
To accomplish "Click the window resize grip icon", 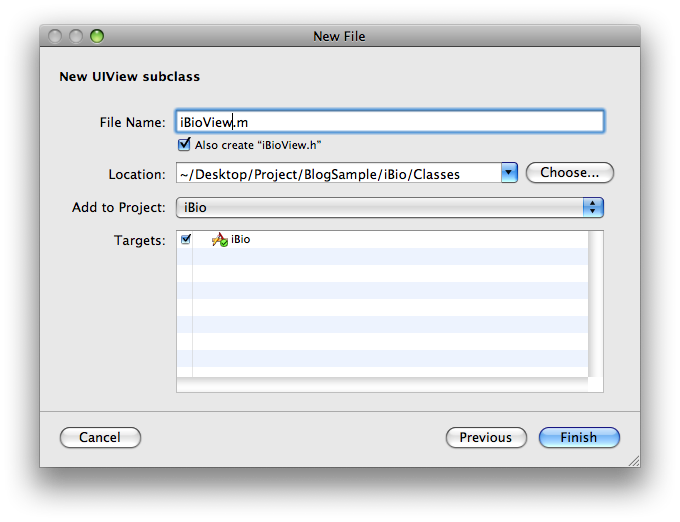I will pyautogui.click(x=634, y=461).
